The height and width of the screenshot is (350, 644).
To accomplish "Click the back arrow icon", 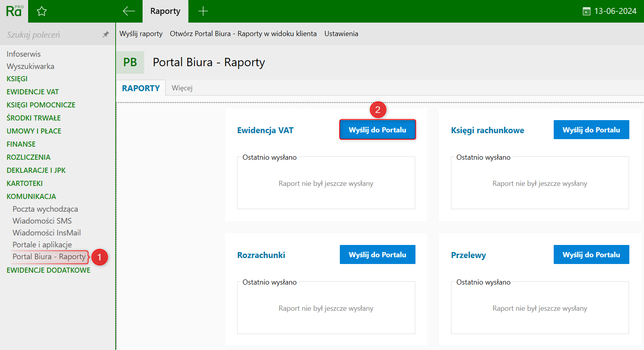I will (129, 11).
